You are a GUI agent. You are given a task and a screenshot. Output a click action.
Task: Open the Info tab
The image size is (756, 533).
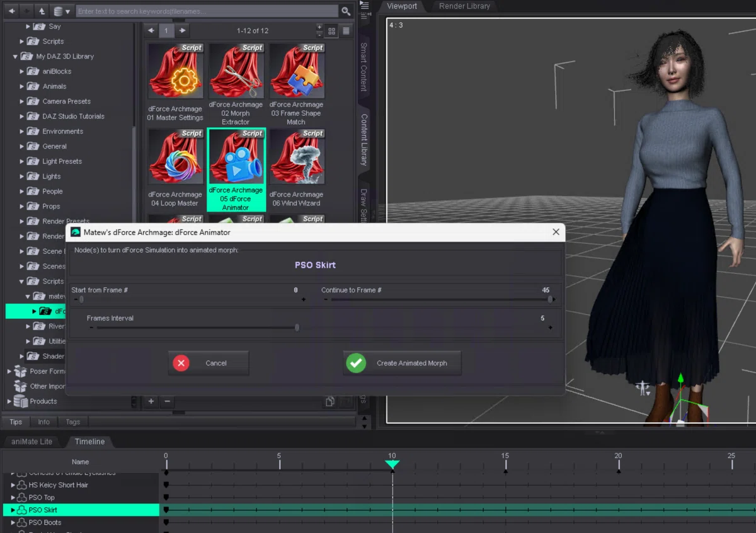click(x=44, y=422)
